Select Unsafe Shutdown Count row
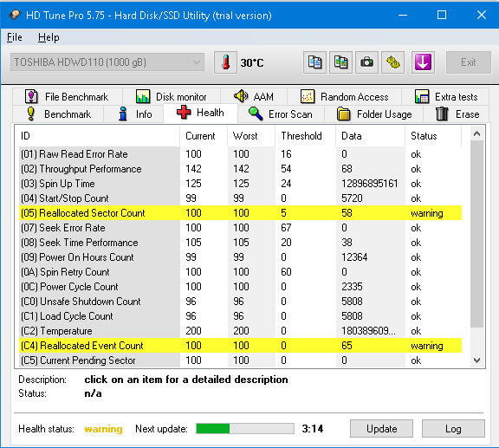 coord(240,302)
